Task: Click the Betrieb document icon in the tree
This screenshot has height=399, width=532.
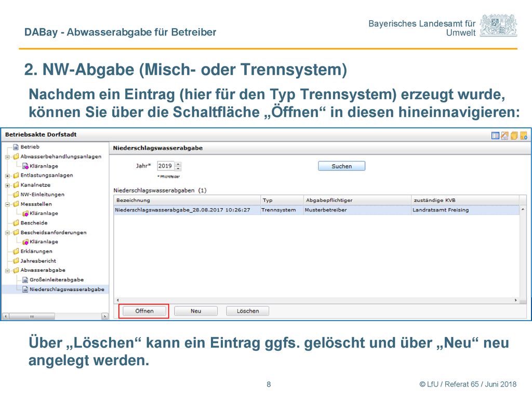Action: 16,147
